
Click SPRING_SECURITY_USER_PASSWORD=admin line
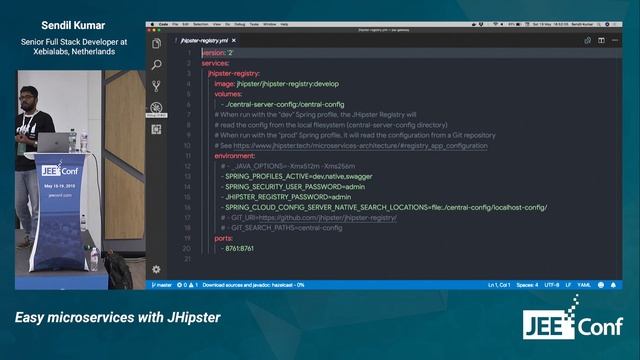(293, 187)
